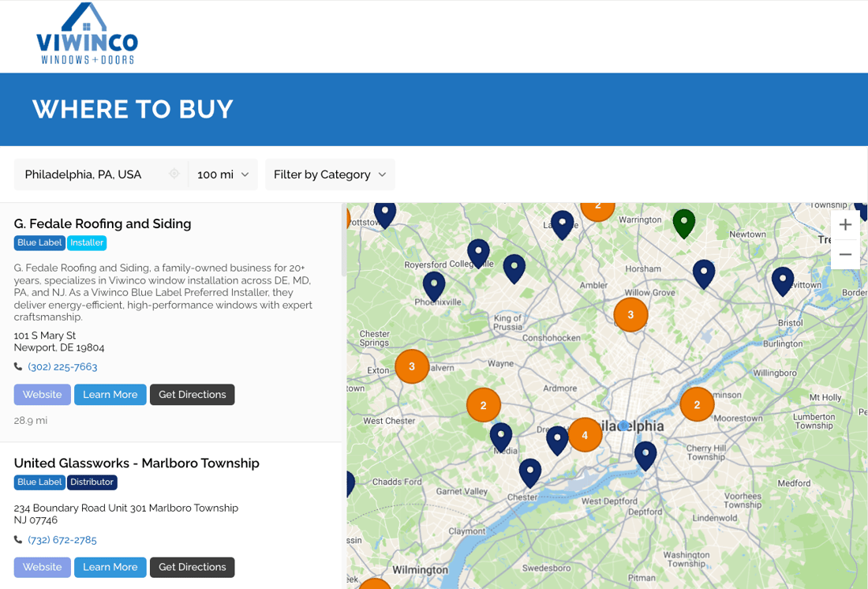
Task: Click the phone icon beside (732) 672-2785
Action: pos(17,539)
